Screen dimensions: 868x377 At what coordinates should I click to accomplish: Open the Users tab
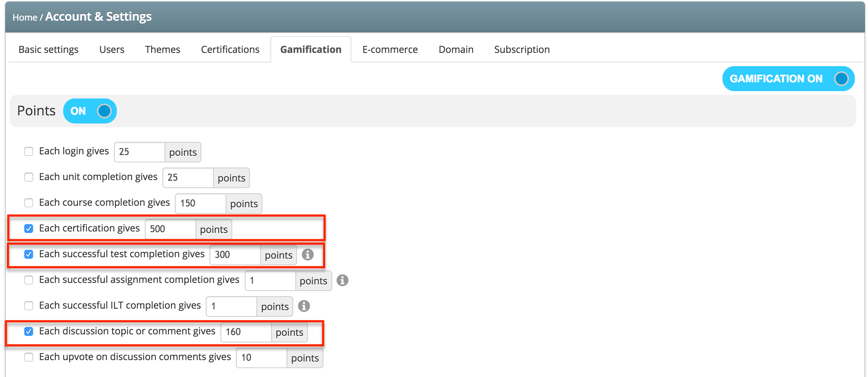[x=112, y=50]
